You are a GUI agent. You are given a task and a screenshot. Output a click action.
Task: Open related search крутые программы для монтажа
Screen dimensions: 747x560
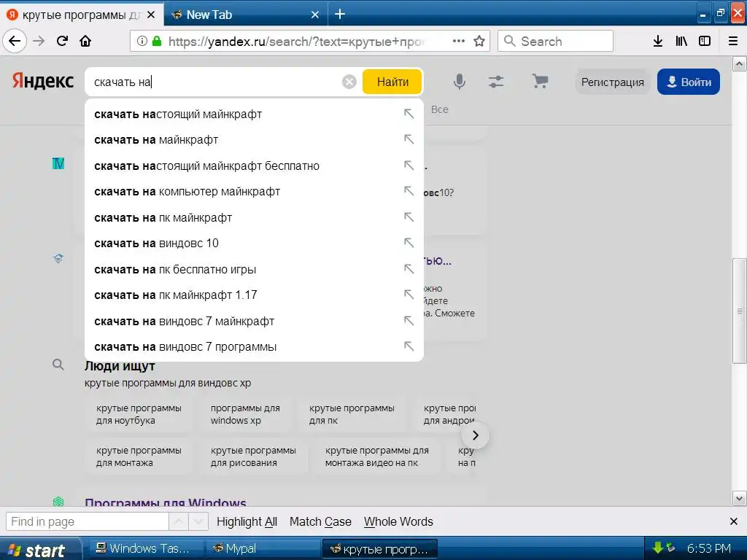pyautogui.click(x=139, y=456)
